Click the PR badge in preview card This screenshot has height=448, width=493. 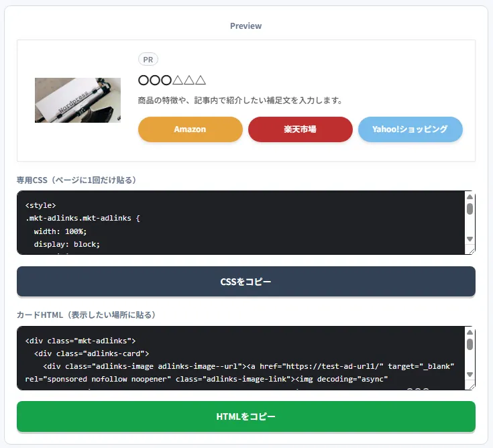148,60
